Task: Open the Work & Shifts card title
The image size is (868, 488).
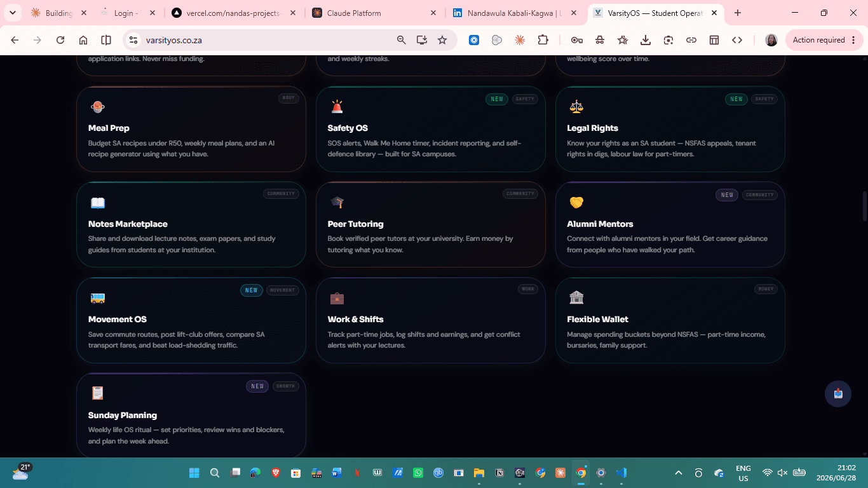Action: point(355,320)
